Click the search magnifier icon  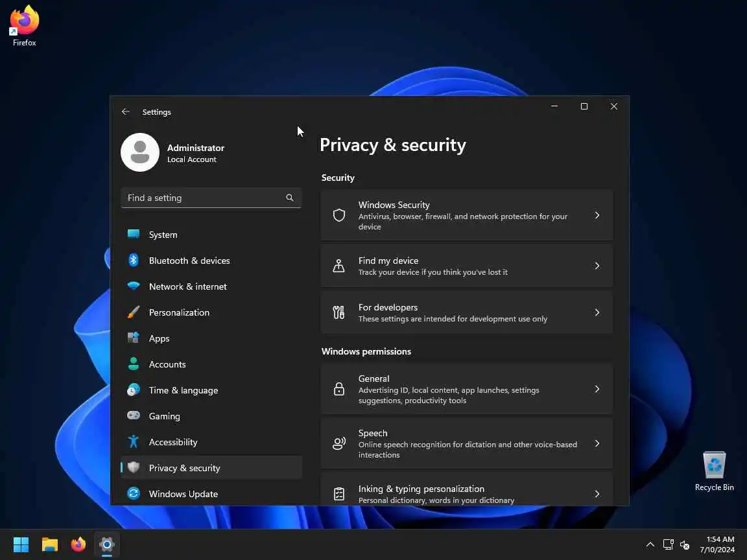pos(290,198)
